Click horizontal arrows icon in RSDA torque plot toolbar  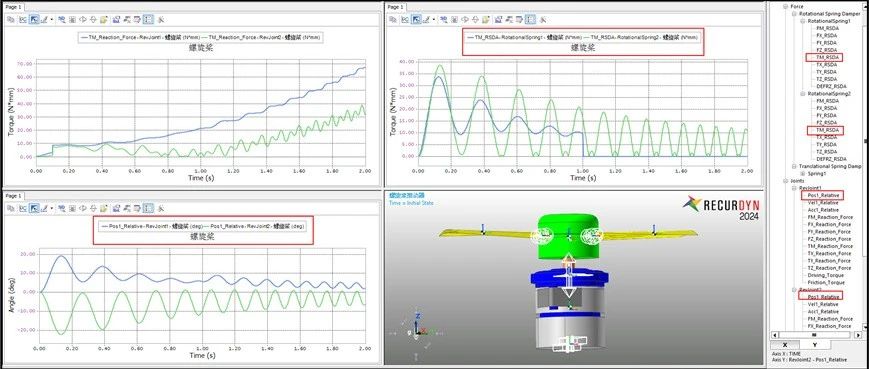click(x=465, y=19)
